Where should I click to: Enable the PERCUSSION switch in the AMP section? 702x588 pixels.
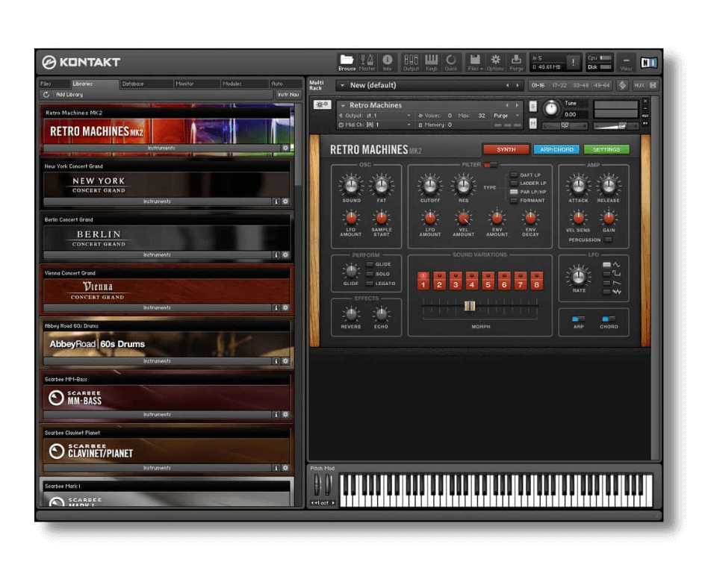pyautogui.click(x=609, y=240)
